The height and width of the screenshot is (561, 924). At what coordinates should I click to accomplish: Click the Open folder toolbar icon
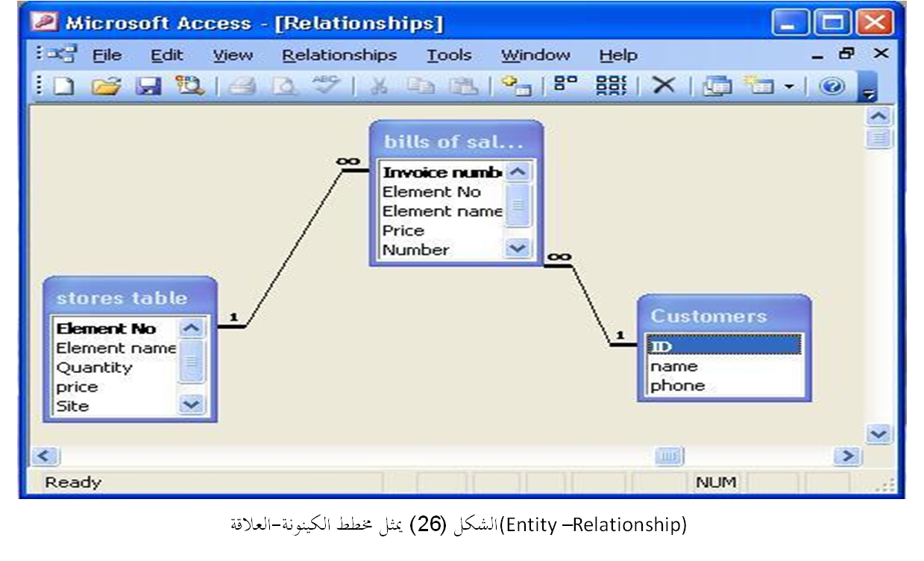pyautogui.click(x=105, y=87)
